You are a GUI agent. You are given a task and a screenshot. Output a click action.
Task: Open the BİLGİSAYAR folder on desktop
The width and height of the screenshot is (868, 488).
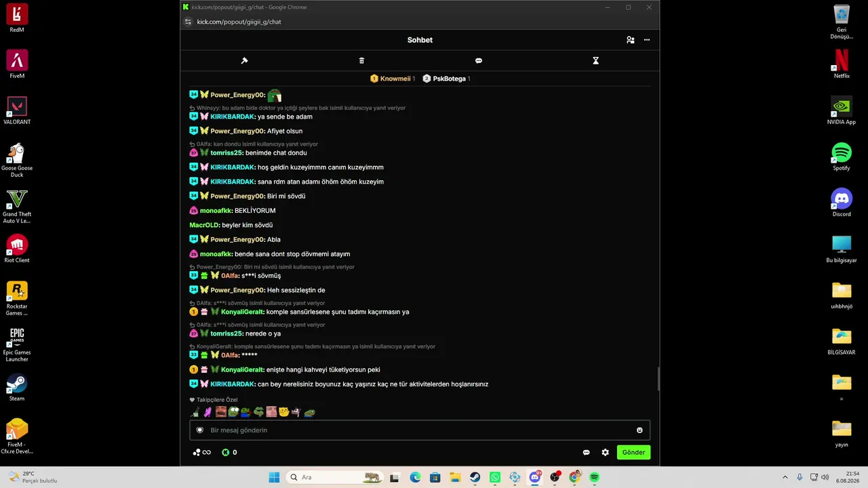(x=842, y=341)
